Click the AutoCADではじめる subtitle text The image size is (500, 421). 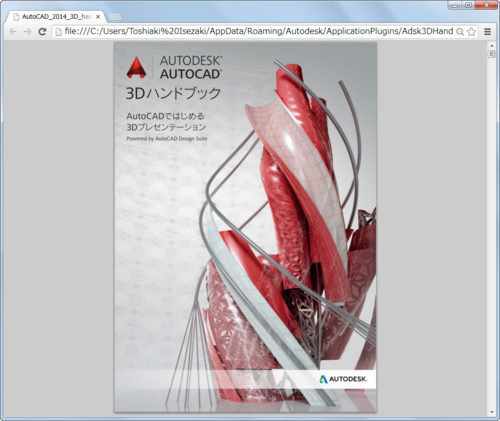pyautogui.click(x=165, y=116)
